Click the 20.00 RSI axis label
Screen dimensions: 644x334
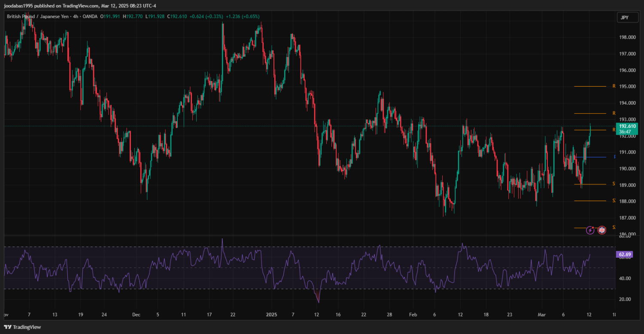pyautogui.click(x=625, y=299)
